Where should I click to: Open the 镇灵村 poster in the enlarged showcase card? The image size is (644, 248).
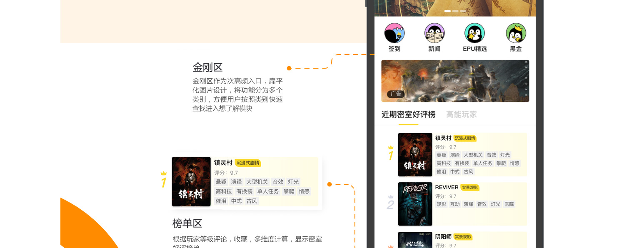pyautogui.click(x=191, y=181)
